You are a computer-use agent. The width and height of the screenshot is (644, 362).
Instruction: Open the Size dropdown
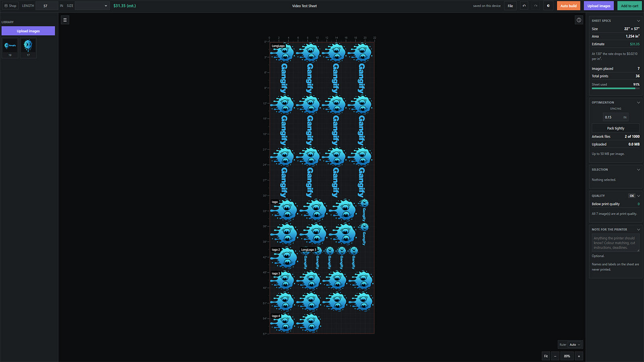(92, 6)
